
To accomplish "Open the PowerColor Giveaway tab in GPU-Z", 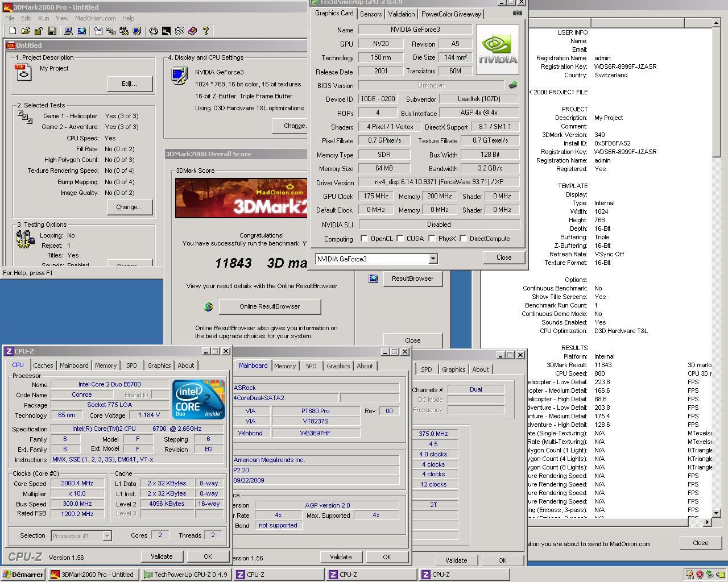I will point(451,14).
